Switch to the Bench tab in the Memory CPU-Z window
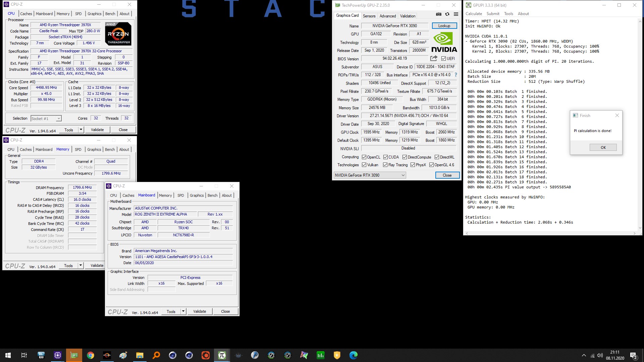The height and width of the screenshot is (362, 644). click(x=110, y=149)
